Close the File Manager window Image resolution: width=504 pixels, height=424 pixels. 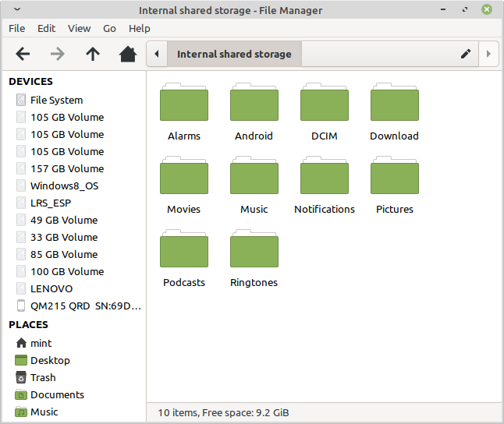tap(487, 9)
